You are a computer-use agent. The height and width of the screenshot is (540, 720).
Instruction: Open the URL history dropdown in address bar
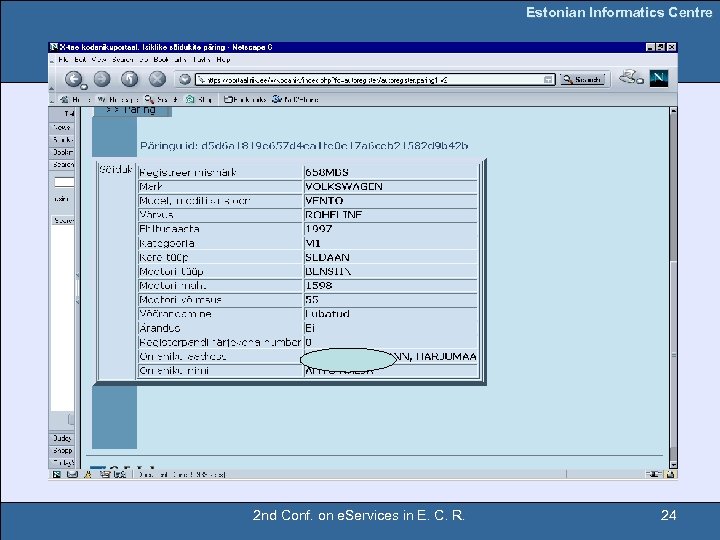548,80
